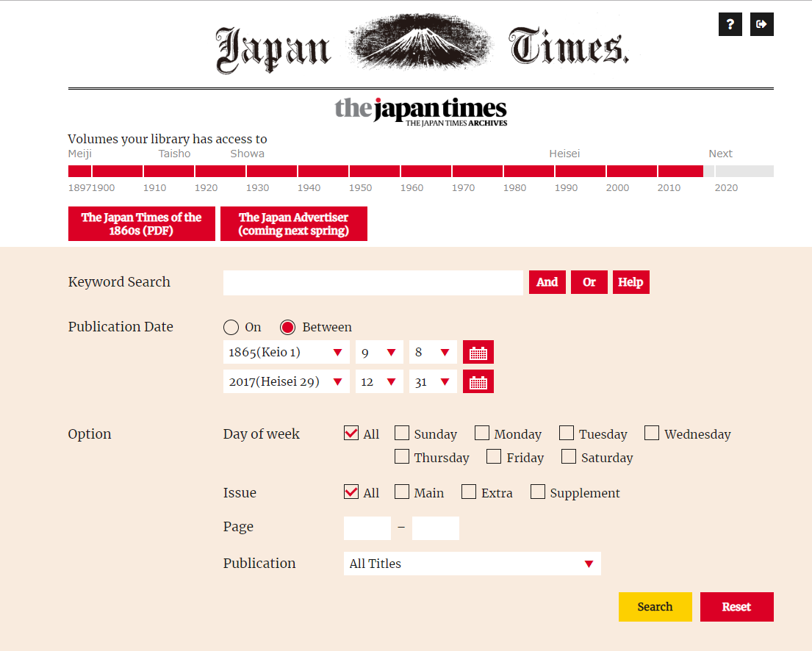Viewport: 812px width, 651px height.
Task: Click the red Help button
Action: pos(630,282)
